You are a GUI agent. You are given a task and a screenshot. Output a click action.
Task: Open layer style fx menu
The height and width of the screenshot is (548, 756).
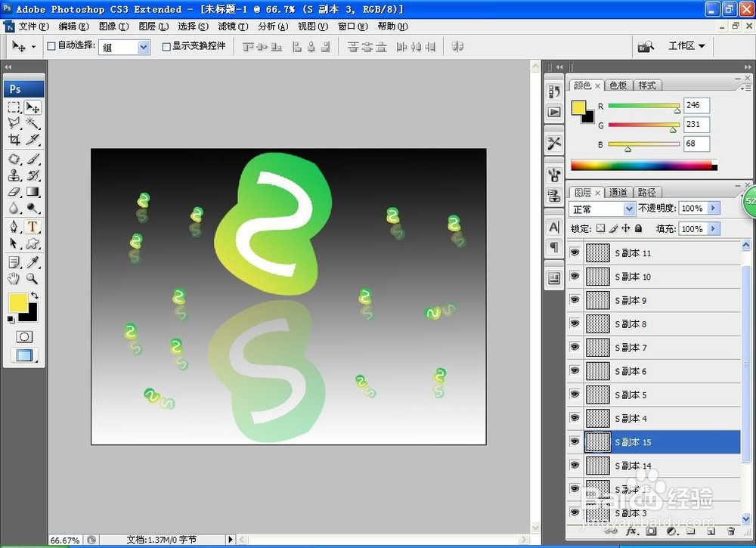pos(631,531)
